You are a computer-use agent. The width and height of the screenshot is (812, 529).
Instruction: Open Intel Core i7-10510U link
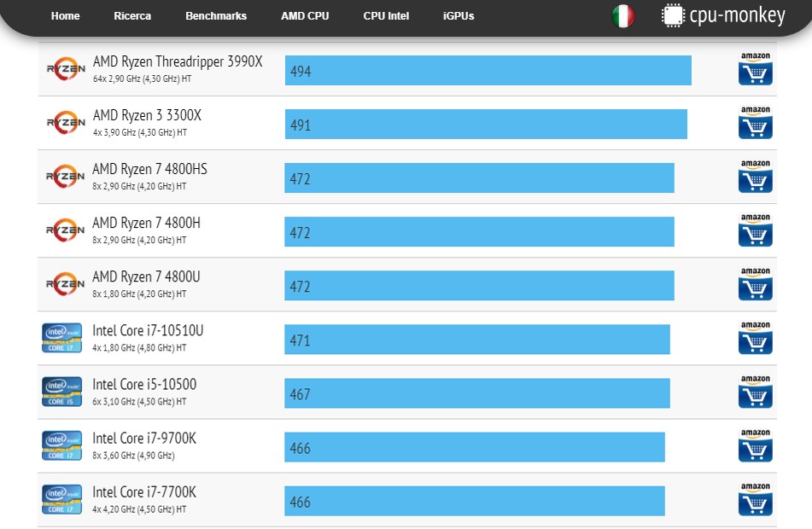(x=148, y=330)
